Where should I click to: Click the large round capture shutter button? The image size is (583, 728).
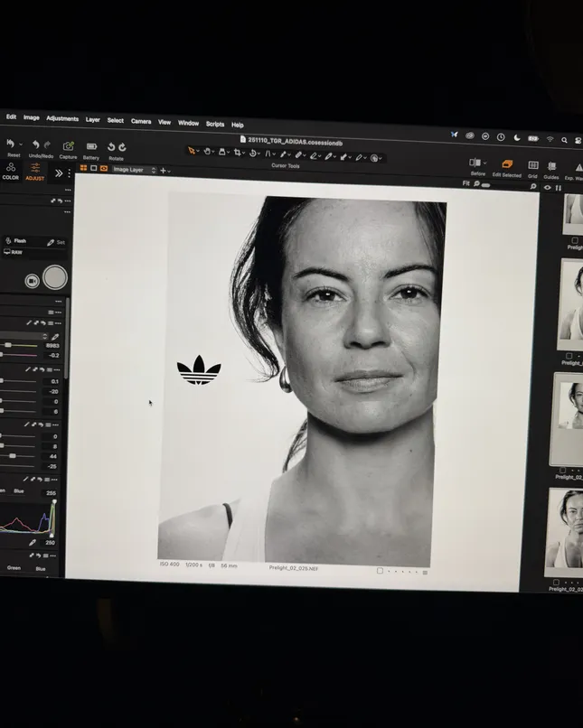(55, 277)
